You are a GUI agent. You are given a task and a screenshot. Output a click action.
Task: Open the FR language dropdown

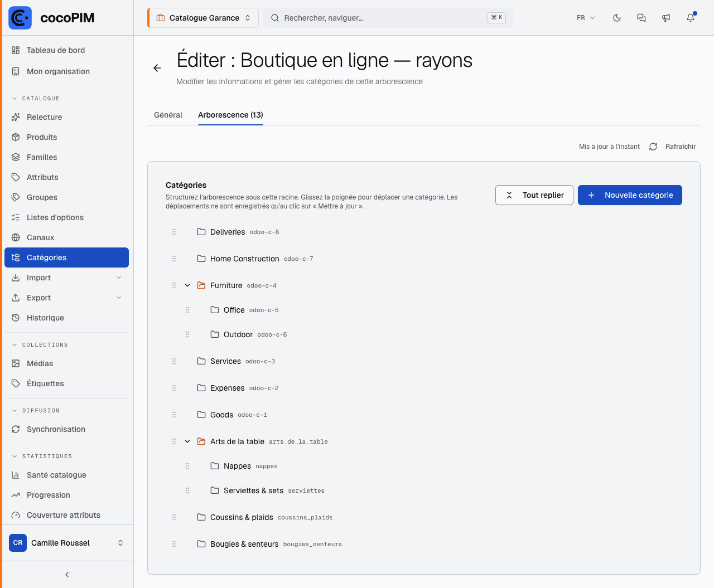586,18
